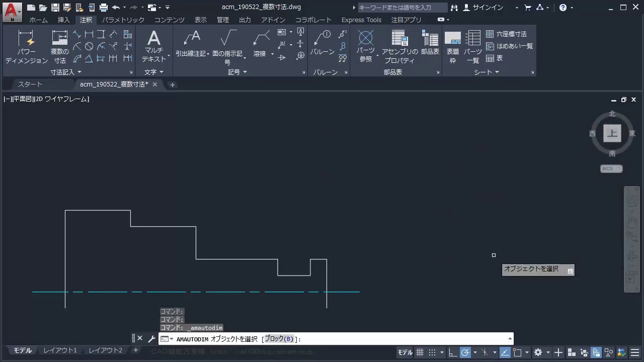Click the Plot (printer) icon

[x=104, y=8]
